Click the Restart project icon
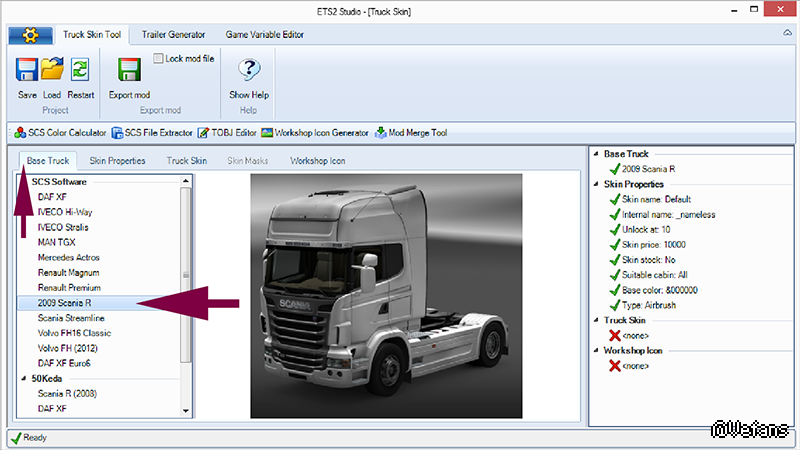 pyautogui.click(x=80, y=69)
